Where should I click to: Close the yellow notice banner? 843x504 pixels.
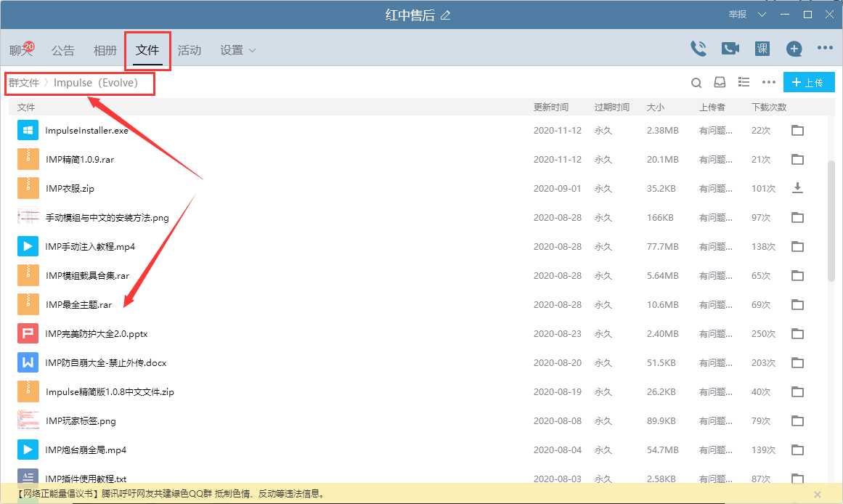pos(817,495)
